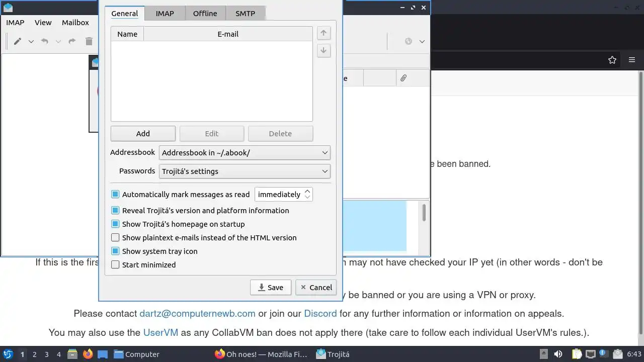The image size is (644, 362).
Task: Click the Edit identity button
Action: click(212, 134)
